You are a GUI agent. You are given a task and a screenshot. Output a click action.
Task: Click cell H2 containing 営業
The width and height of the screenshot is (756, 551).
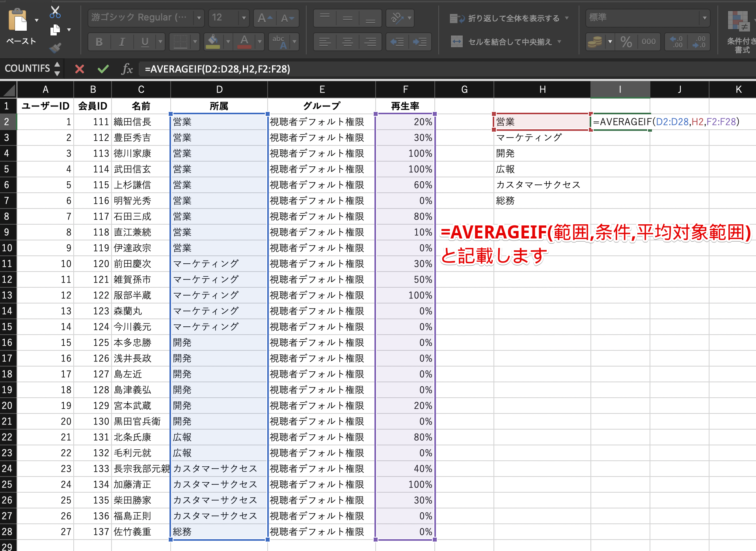pyautogui.click(x=542, y=122)
